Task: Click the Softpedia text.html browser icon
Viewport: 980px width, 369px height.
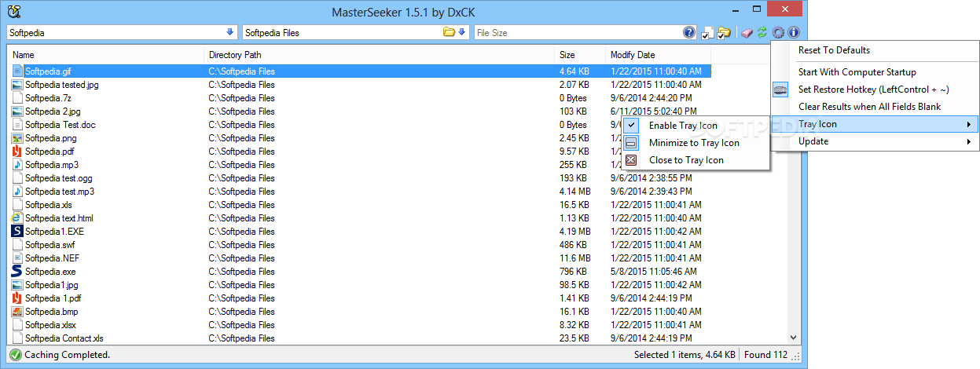Action: click(17, 217)
